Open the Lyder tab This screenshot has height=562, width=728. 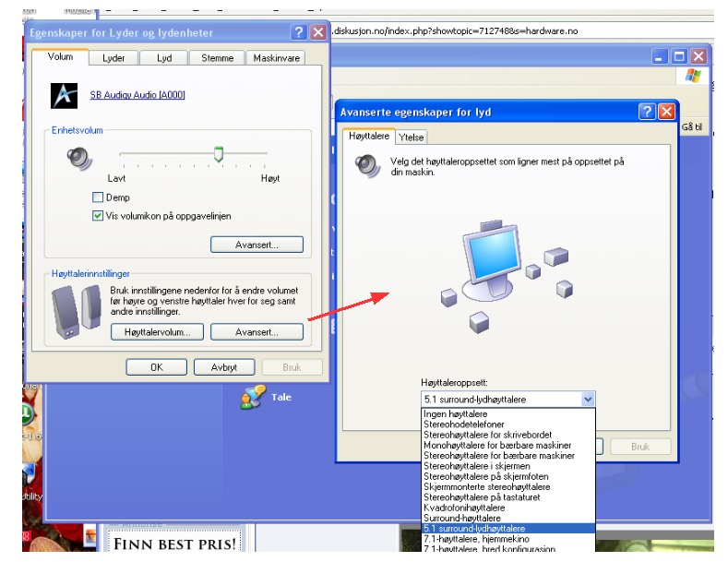pos(113,58)
